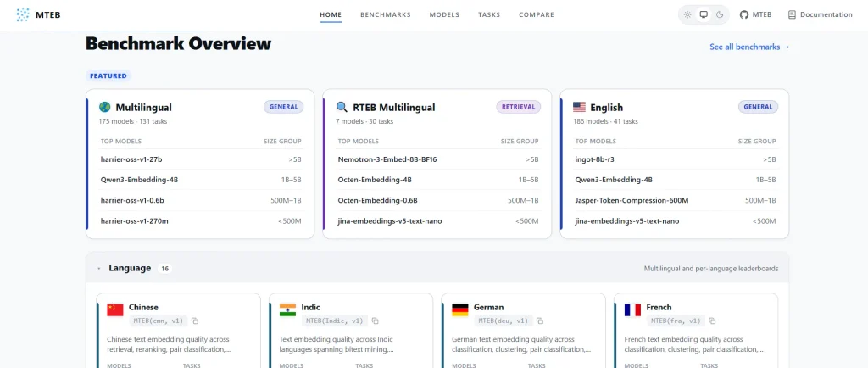Open the Compare tab

[x=536, y=15]
